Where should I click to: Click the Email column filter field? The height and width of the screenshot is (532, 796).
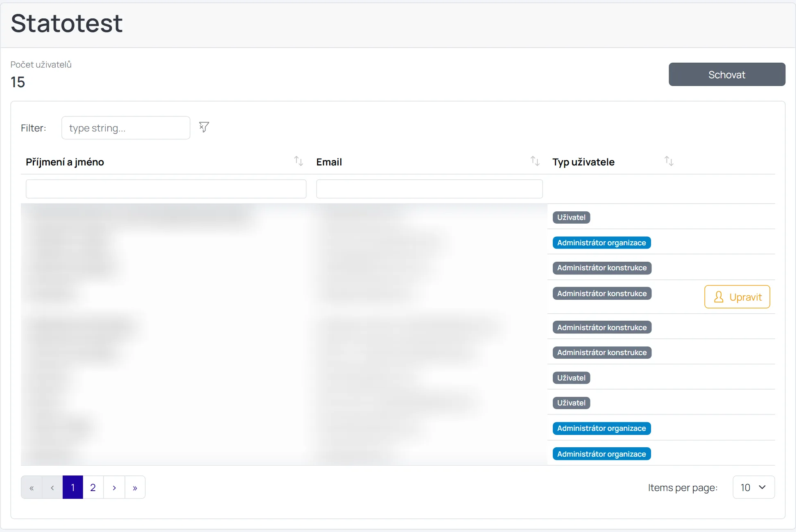click(430, 189)
